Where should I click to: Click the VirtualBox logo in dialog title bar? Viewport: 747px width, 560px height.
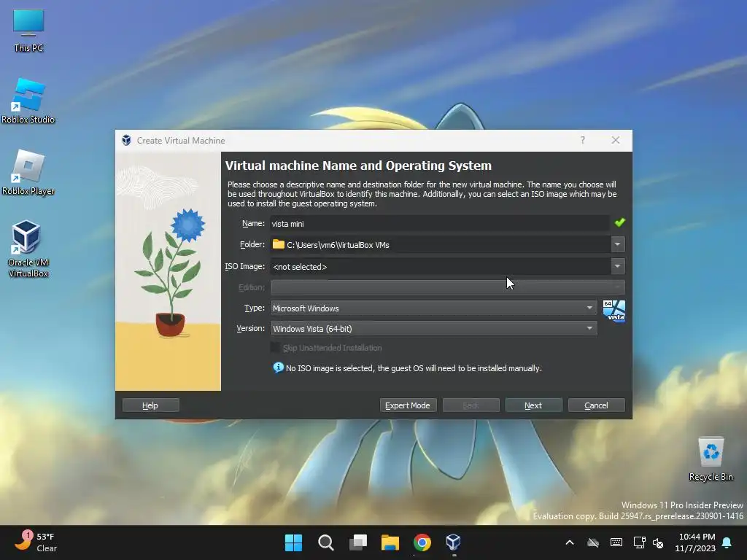[x=126, y=140]
